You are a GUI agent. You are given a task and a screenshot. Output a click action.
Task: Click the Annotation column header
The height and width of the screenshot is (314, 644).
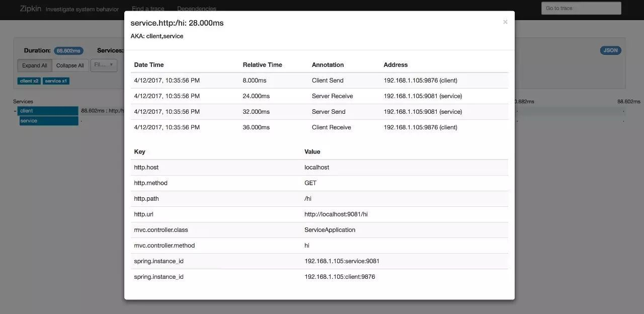[328, 65]
